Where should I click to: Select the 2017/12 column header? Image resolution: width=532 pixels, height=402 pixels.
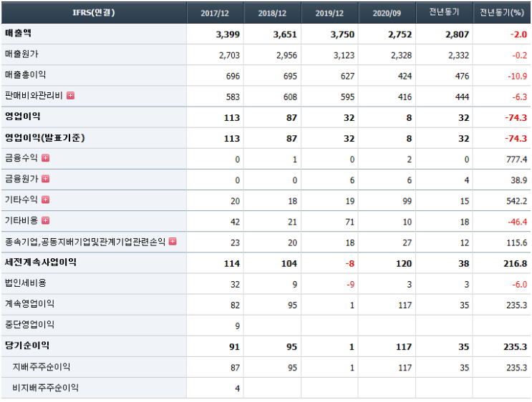(215, 13)
